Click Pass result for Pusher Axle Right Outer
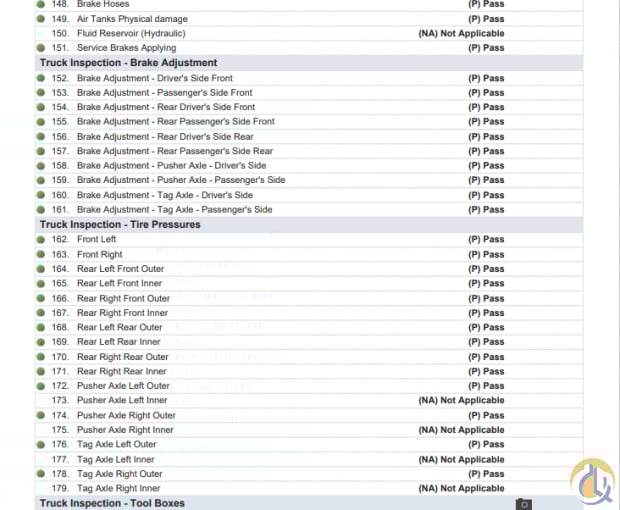The width and height of the screenshot is (620, 510). click(486, 415)
